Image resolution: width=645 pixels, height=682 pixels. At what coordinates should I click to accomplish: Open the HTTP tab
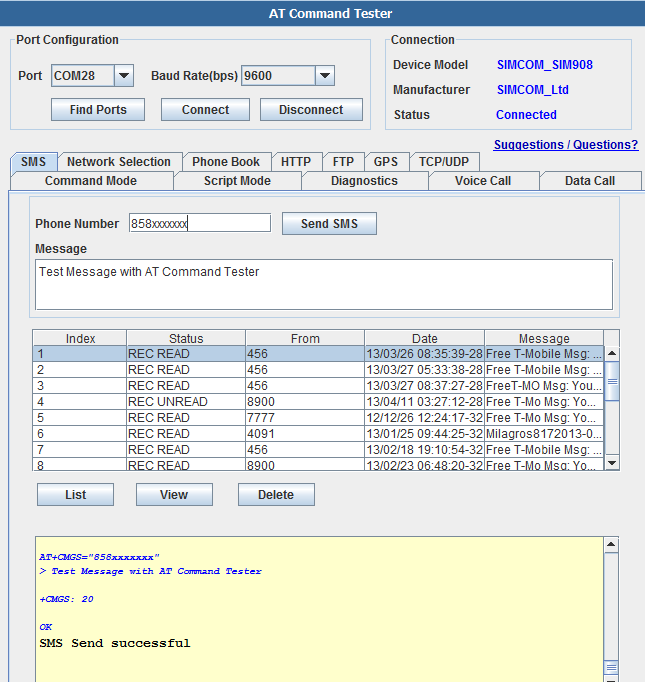click(x=296, y=162)
